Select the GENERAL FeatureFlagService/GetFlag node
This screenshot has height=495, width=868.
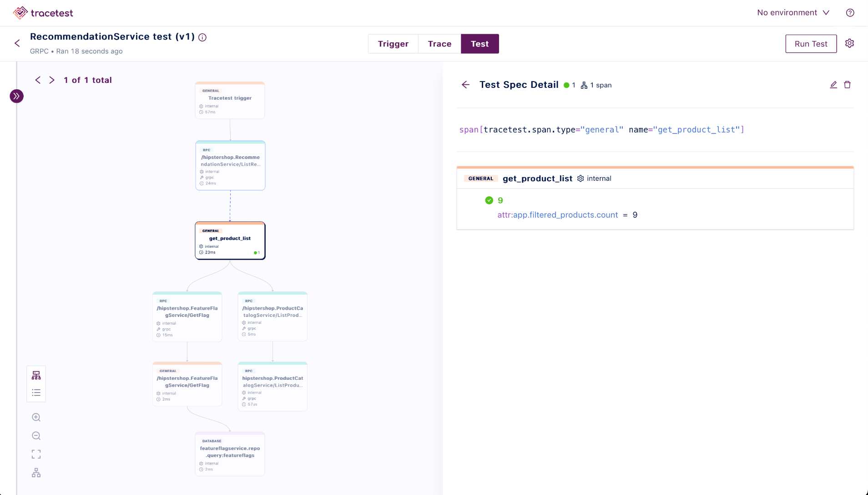click(x=187, y=384)
